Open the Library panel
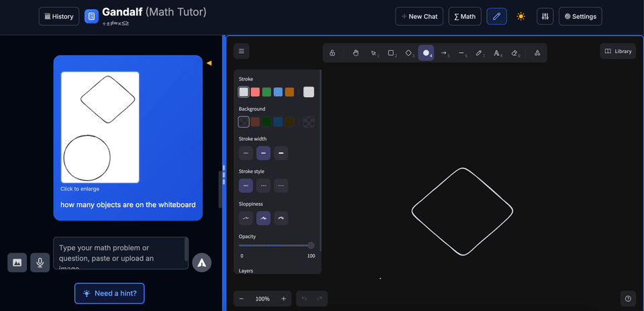This screenshot has width=644, height=311. tap(618, 52)
